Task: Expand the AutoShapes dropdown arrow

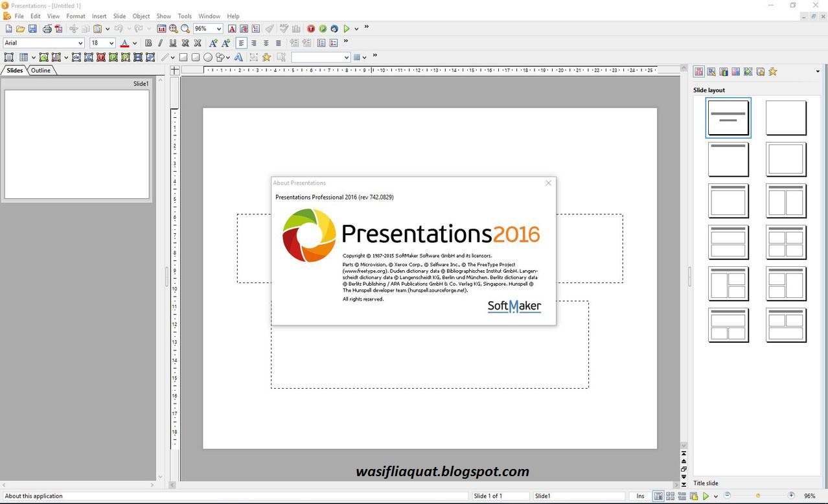Action: (227, 58)
